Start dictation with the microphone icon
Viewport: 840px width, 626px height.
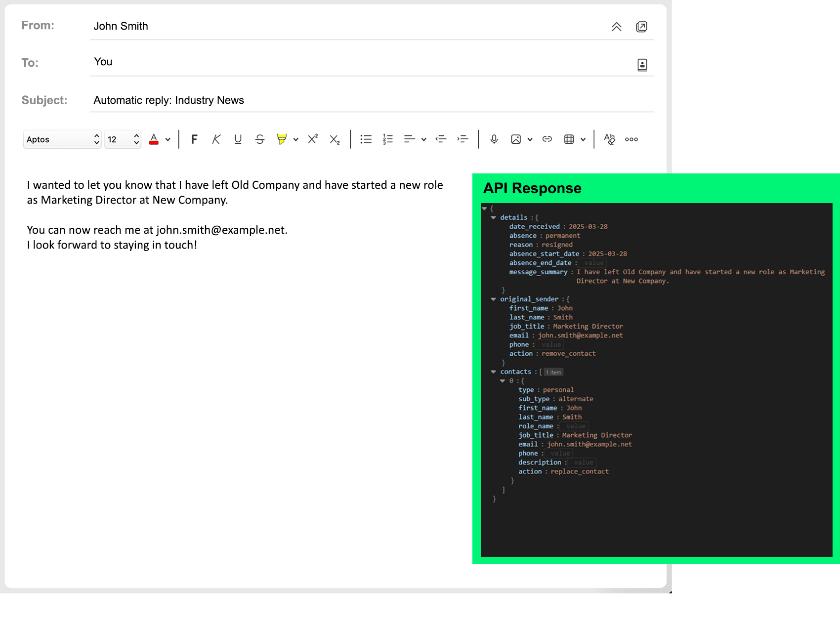point(494,139)
